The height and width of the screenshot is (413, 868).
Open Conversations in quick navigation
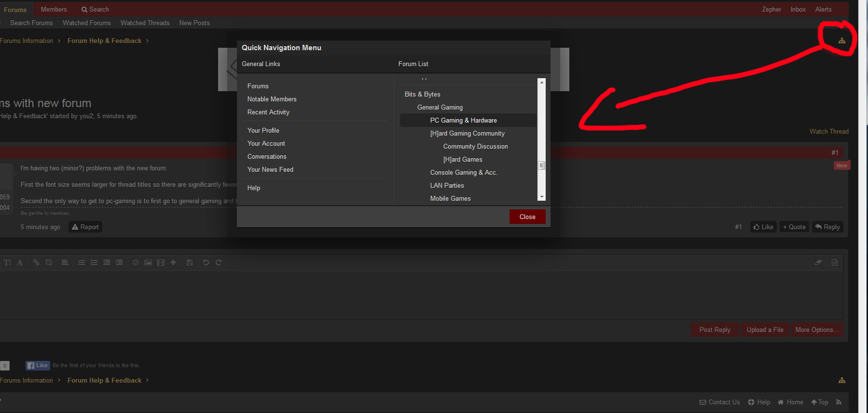(x=267, y=156)
